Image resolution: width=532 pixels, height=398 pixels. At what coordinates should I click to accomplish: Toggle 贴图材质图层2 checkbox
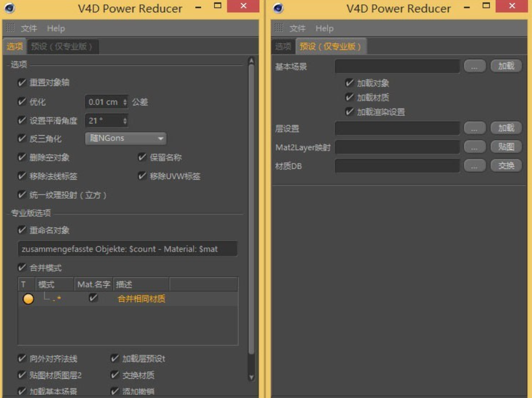[x=22, y=375]
